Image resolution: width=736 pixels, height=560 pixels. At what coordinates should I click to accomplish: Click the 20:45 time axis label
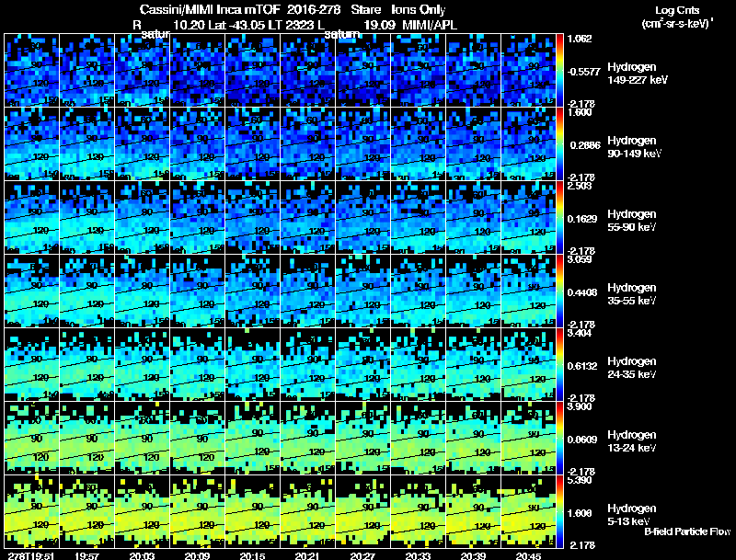[x=528, y=555]
